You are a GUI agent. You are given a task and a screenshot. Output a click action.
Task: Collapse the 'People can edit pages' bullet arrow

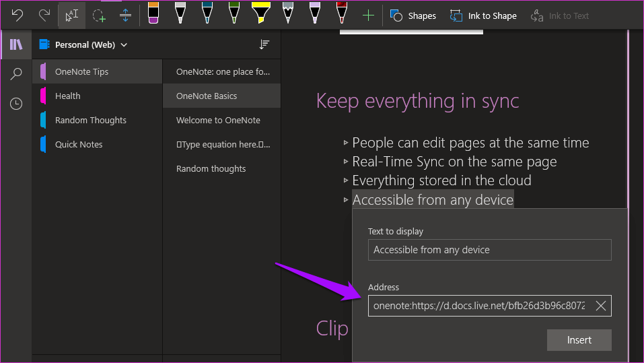[345, 143]
